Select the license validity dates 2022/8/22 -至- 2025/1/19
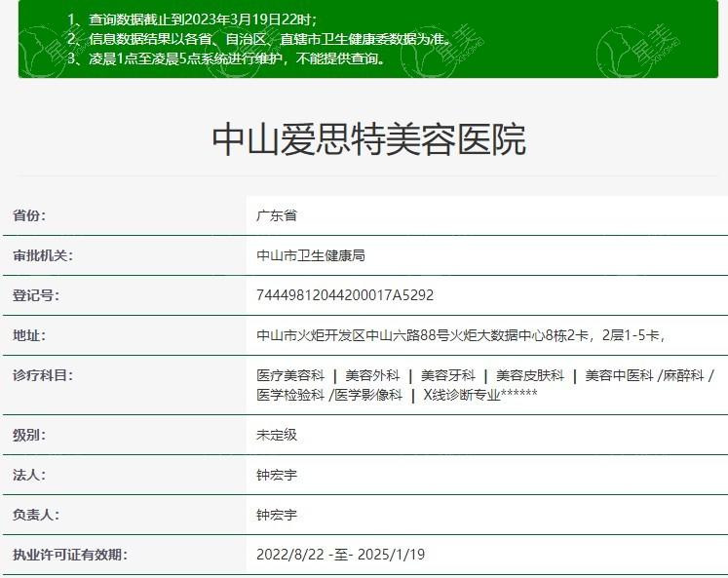The height and width of the screenshot is (578, 728). click(x=340, y=555)
